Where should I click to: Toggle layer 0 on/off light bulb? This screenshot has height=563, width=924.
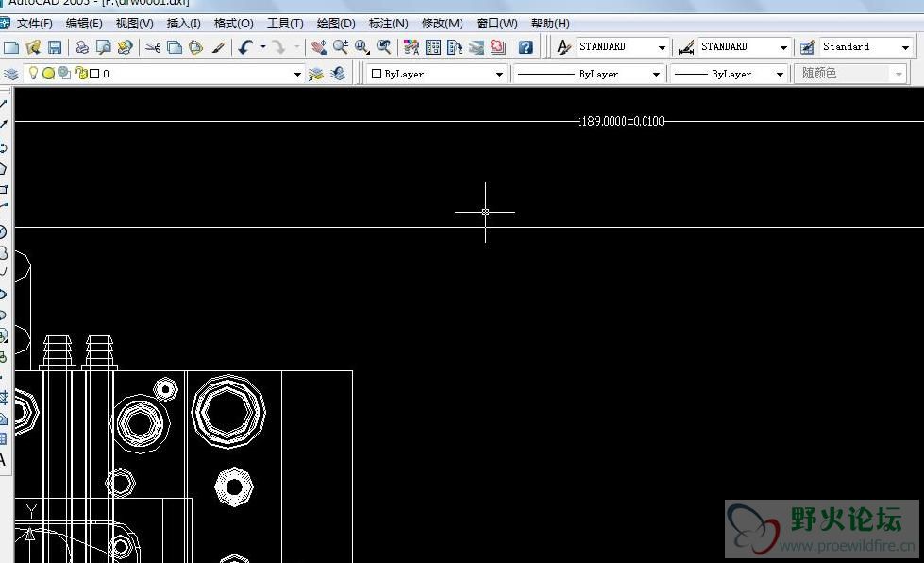(x=34, y=73)
